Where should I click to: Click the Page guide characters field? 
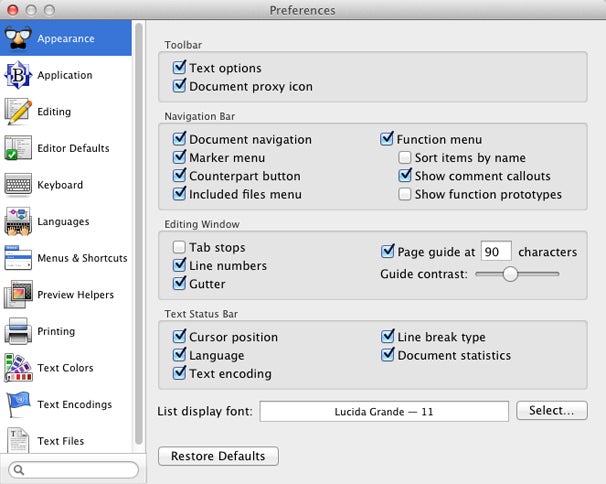point(496,252)
